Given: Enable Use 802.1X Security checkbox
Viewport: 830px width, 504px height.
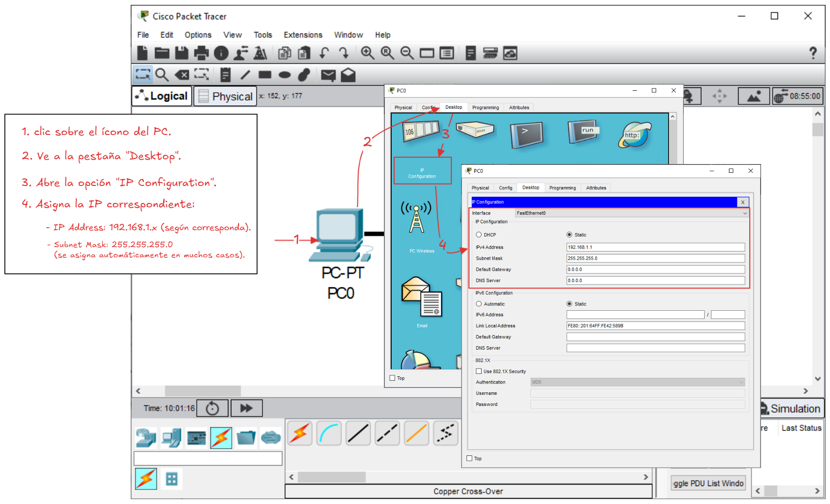Looking at the screenshot, I should (x=479, y=371).
